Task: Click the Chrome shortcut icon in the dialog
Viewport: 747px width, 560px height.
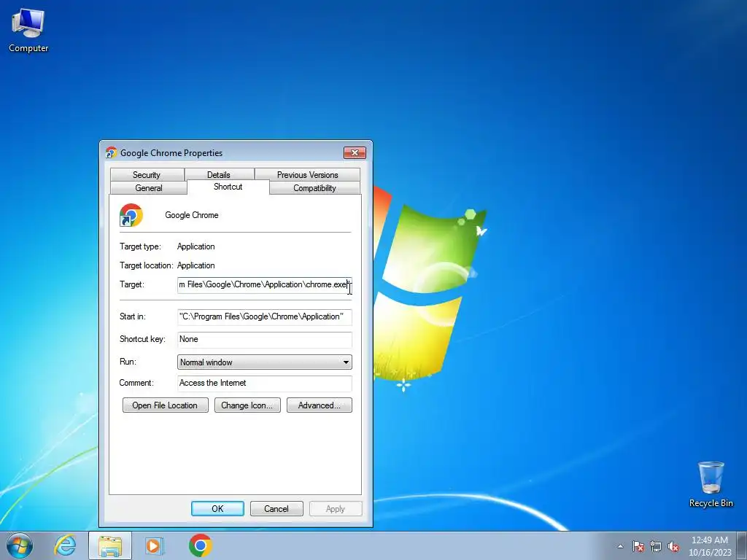Action: (131, 215)
